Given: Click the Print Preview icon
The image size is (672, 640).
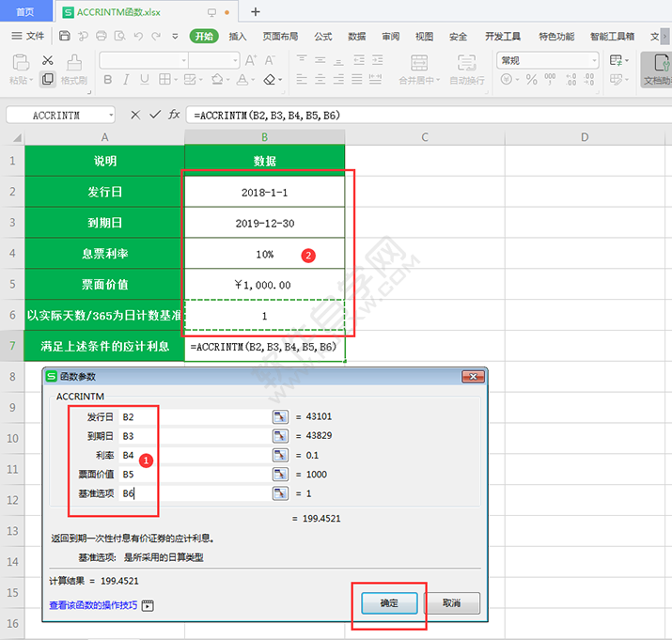Looking at the screenshot, I should (x=119, y=36).
